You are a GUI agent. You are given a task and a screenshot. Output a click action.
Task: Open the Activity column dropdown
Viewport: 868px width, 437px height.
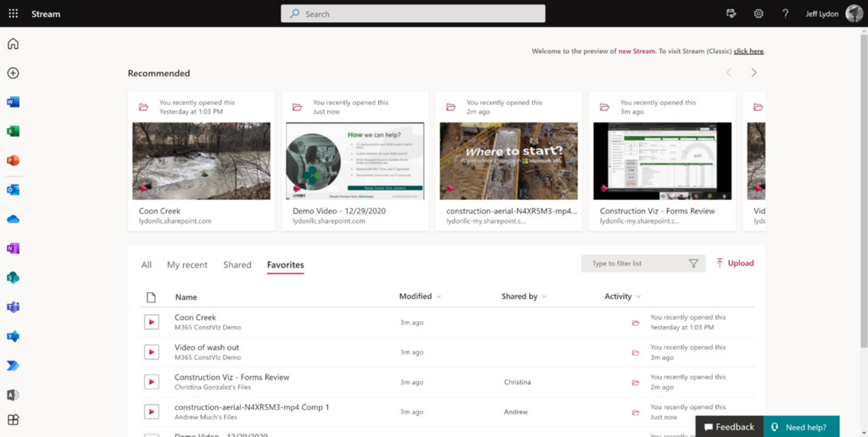[637, 296]
